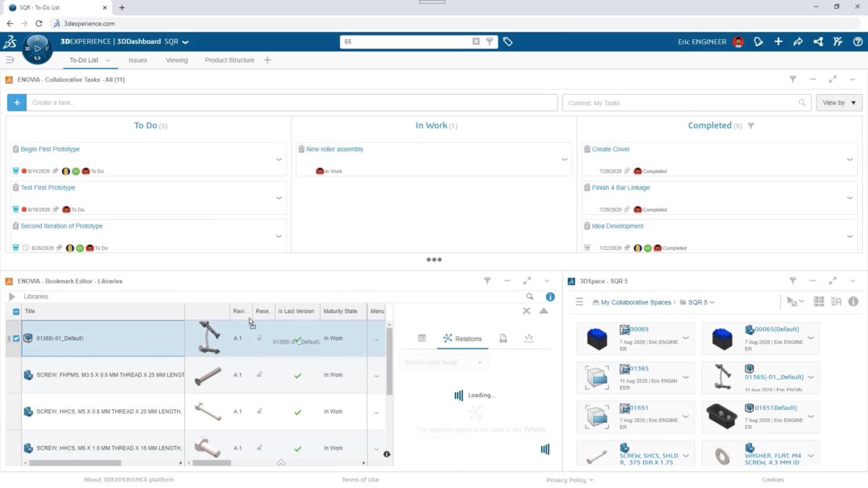Filter the 3DSpace widget contents

[793, 281]
